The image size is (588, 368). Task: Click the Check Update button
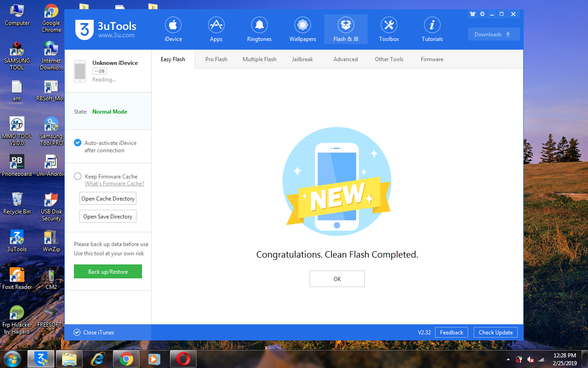(496, 333)
